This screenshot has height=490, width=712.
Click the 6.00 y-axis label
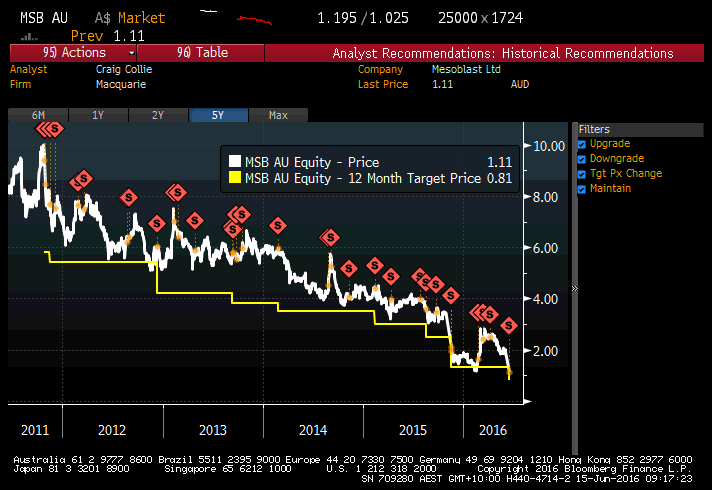545,248
